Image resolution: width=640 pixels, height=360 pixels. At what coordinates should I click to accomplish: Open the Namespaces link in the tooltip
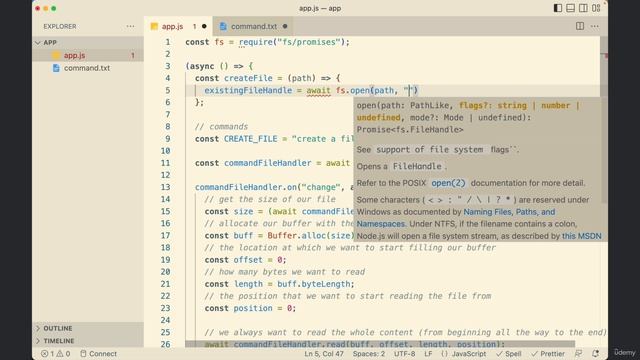point(381,224)
